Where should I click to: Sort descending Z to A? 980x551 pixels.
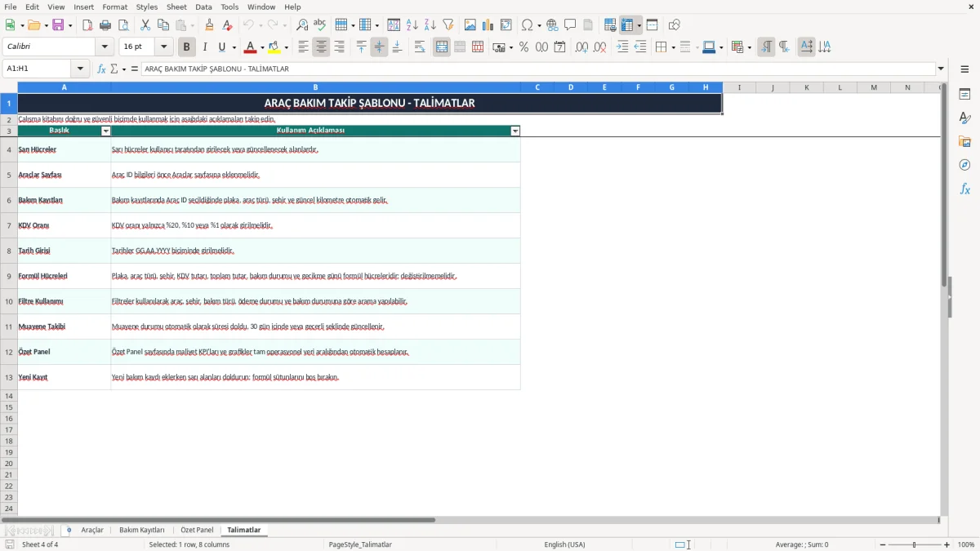pyautogui.click(x=430, y=25)
